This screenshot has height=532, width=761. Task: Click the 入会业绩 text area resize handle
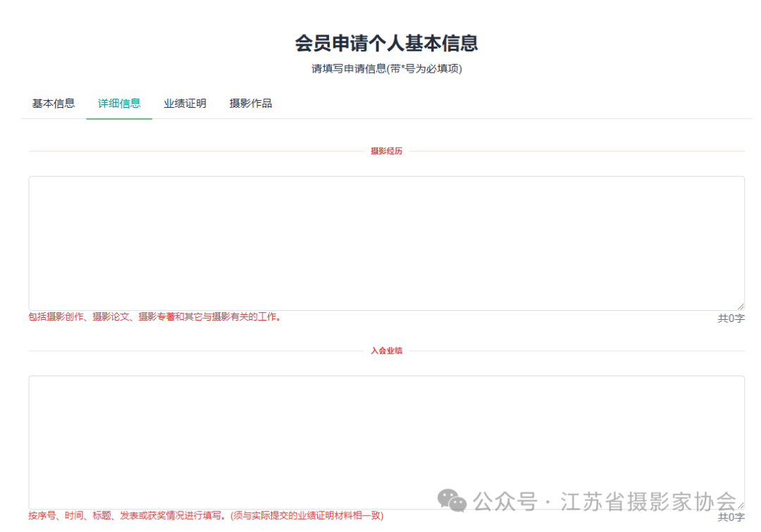coord(741,505)
